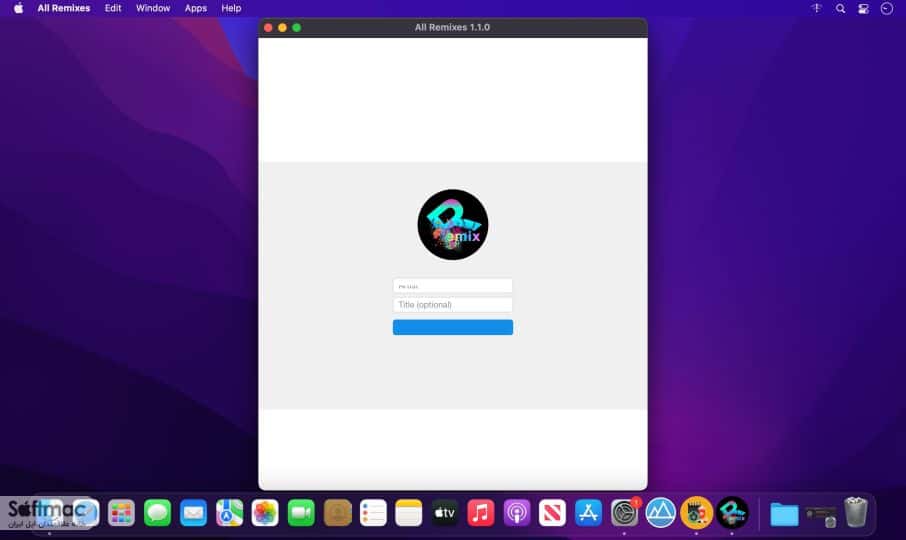This screenshot has height=540, width=906.
Task: Click the round icon at menu bar end
Action: point(887,8)
